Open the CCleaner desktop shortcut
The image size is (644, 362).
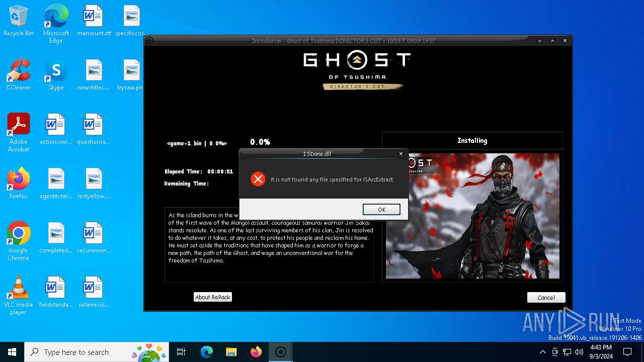19,75
